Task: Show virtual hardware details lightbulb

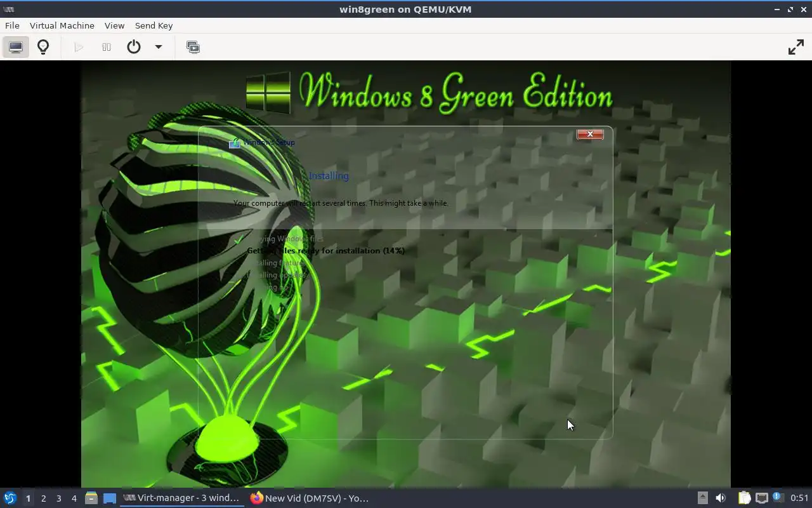Action: tap(43, 47)
